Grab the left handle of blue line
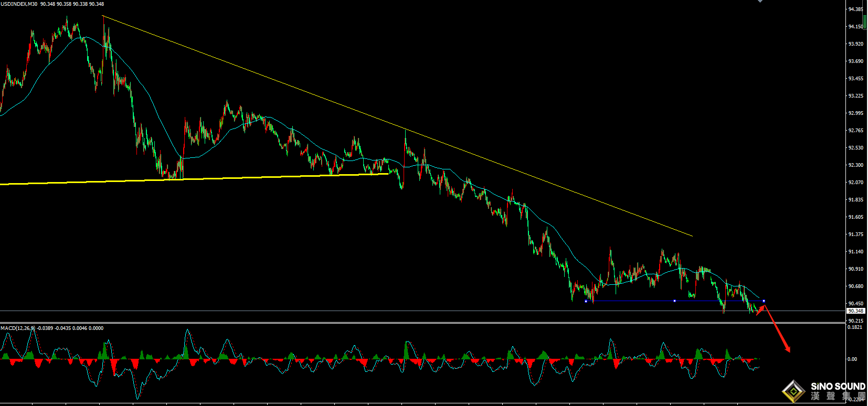This screenshot has height=406, width=868. (586, 301)
